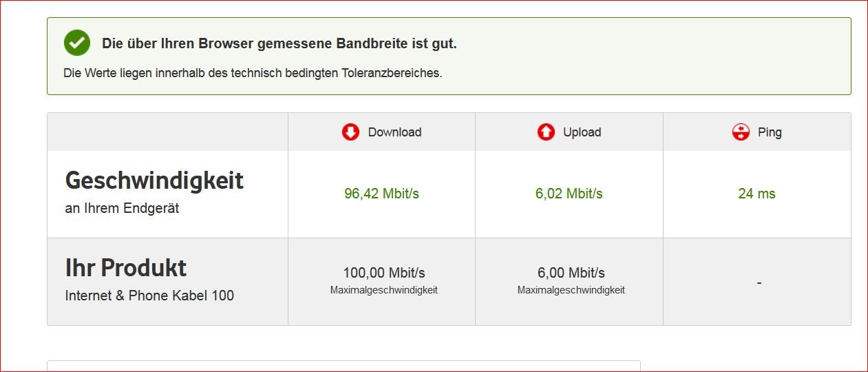The width and height of the screenshot is (868, 372).
Task: Click the dash in Ping product cell
Action: pyautogui.click(x=759, y=282)
